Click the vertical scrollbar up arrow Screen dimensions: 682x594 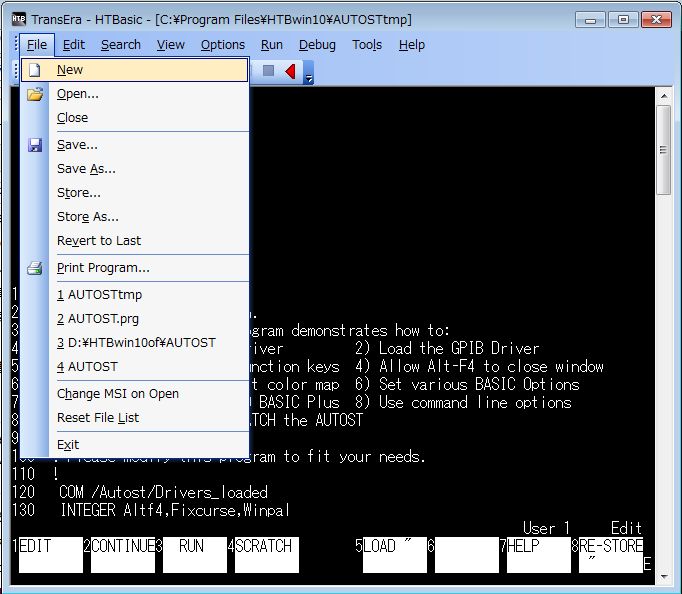pyautogui.click(x=664, y=95)
